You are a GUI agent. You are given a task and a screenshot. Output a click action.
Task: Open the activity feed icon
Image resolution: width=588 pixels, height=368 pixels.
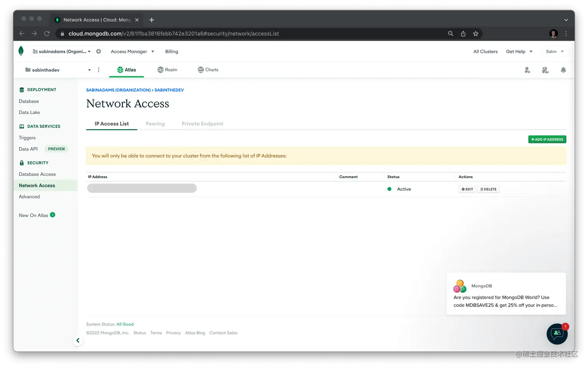(x=545, y=70)
